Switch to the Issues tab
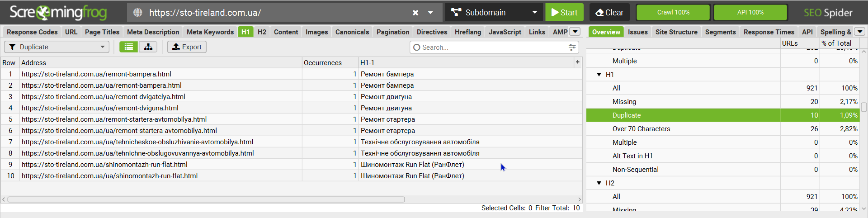Screen dimensions: 868x218 (637, 32)
